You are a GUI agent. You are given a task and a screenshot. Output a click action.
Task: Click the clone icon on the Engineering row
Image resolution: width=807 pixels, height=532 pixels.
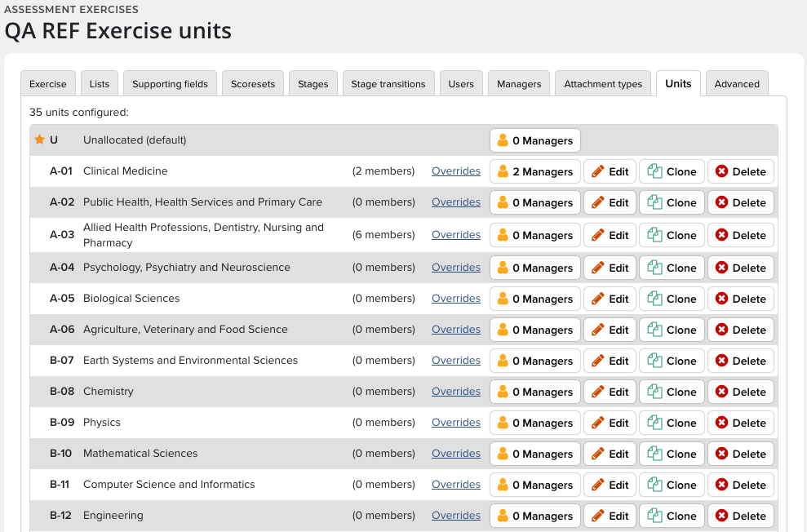pyautogui.click(x=654, y=516)
